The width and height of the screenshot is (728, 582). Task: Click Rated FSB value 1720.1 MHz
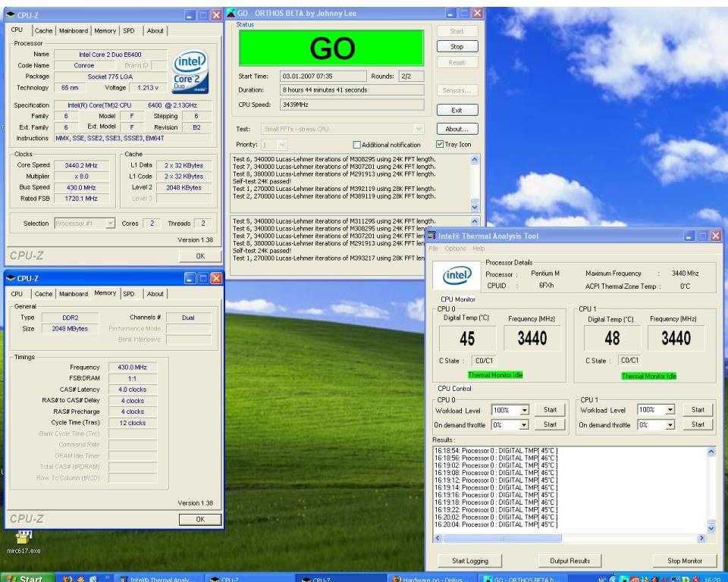point(81,199)
